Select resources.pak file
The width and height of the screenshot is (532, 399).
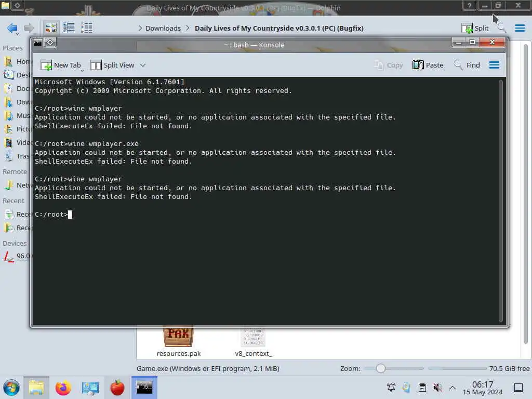179,342
